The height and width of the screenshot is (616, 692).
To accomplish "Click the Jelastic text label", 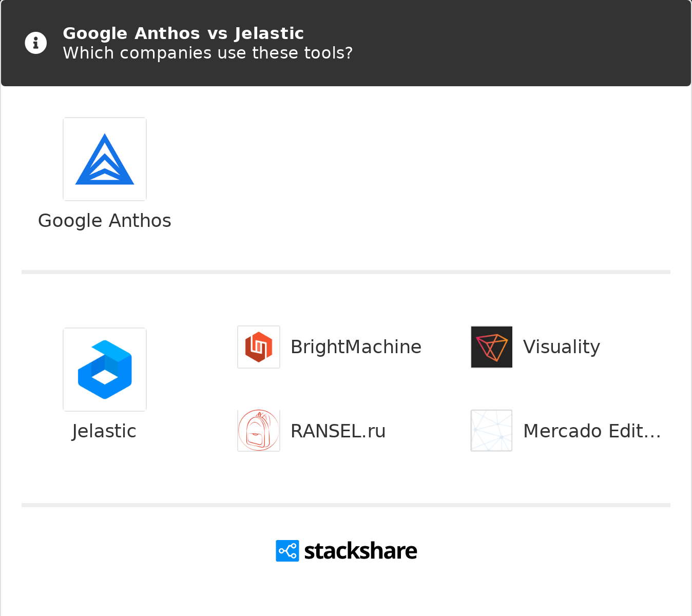I will [104, 431].
